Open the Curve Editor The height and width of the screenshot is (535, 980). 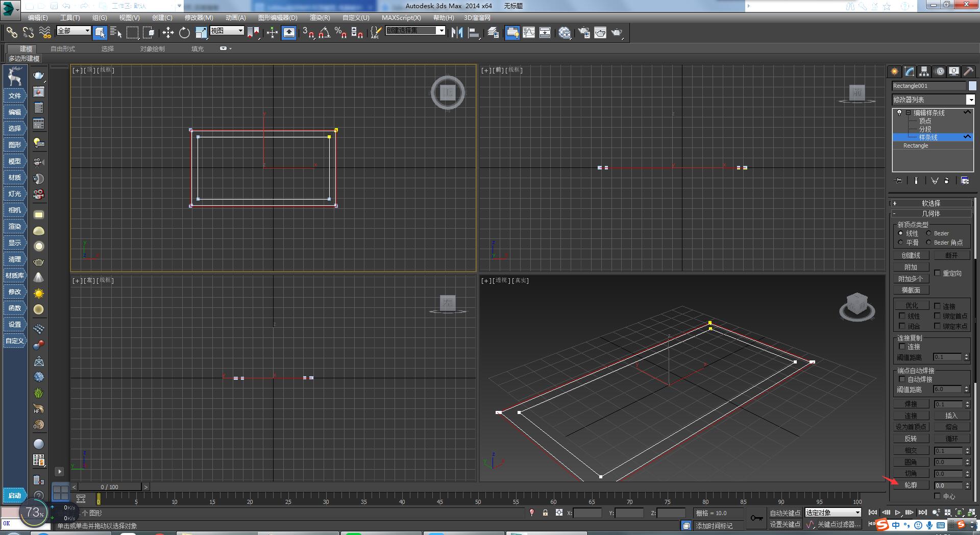[529, 33]
